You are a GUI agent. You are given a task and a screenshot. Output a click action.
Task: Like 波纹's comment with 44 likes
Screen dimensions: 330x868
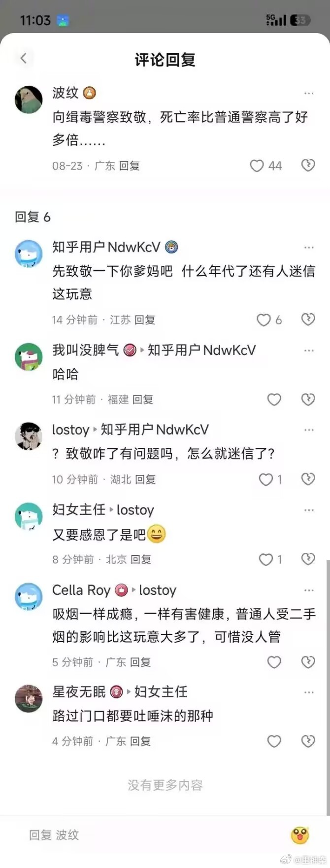(257, 166)
